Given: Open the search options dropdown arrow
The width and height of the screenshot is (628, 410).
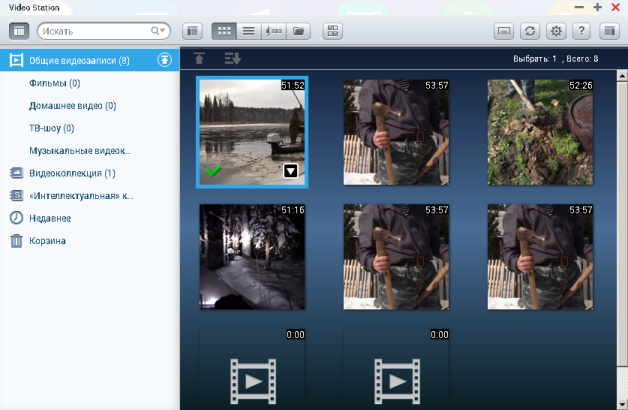Looking at the screenshot, I should (x=162, y=30).
